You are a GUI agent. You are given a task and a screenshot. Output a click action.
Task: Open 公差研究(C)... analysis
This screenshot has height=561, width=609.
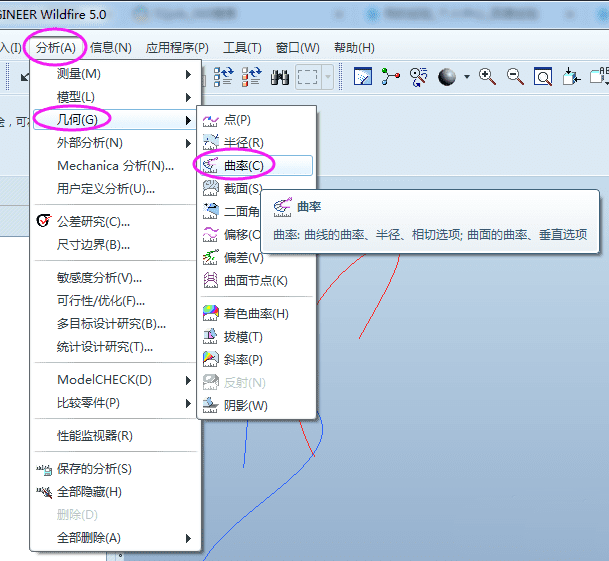click(x=116, y=222)
